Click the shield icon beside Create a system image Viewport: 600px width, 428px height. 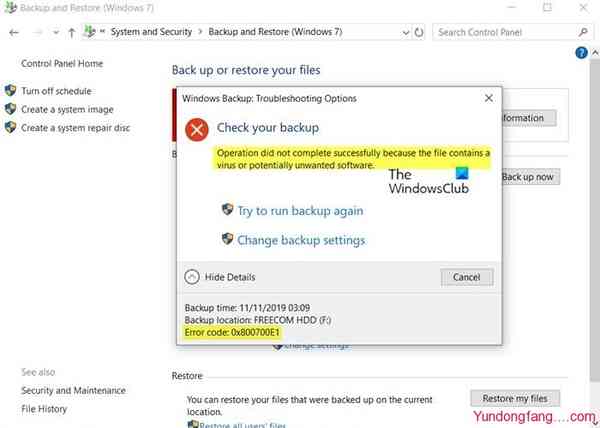11,109
